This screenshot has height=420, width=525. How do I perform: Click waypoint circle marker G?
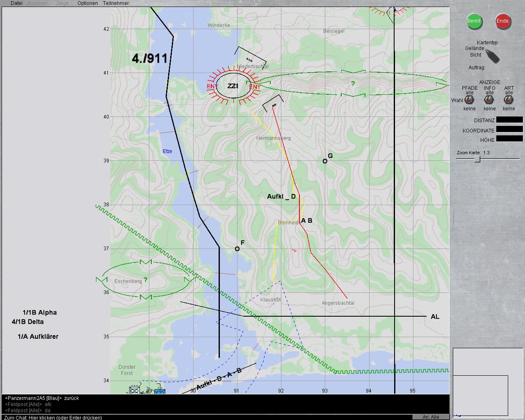[x=325, y=161]
